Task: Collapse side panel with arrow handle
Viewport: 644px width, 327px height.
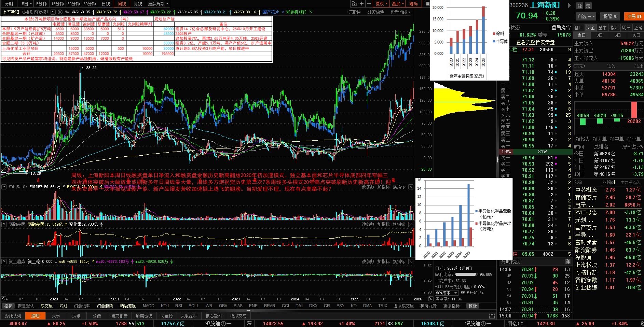Action: pyautogui.click(x=497, y=159)
